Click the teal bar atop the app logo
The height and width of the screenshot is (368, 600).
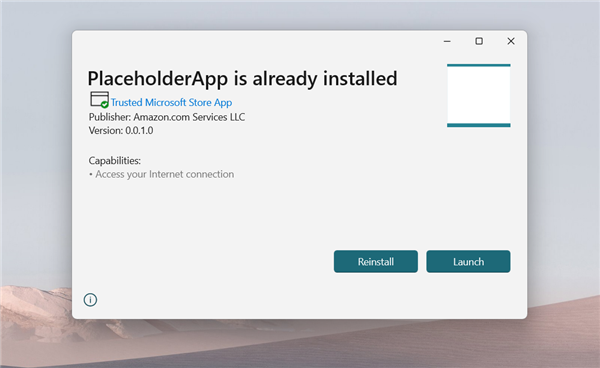(x=479, y=65)
